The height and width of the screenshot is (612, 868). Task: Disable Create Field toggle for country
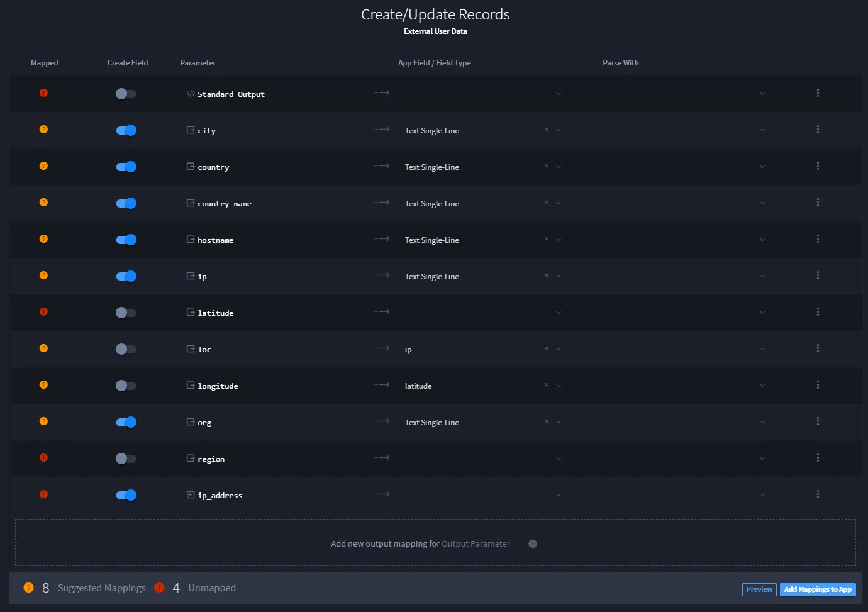(x=126, y=167)
